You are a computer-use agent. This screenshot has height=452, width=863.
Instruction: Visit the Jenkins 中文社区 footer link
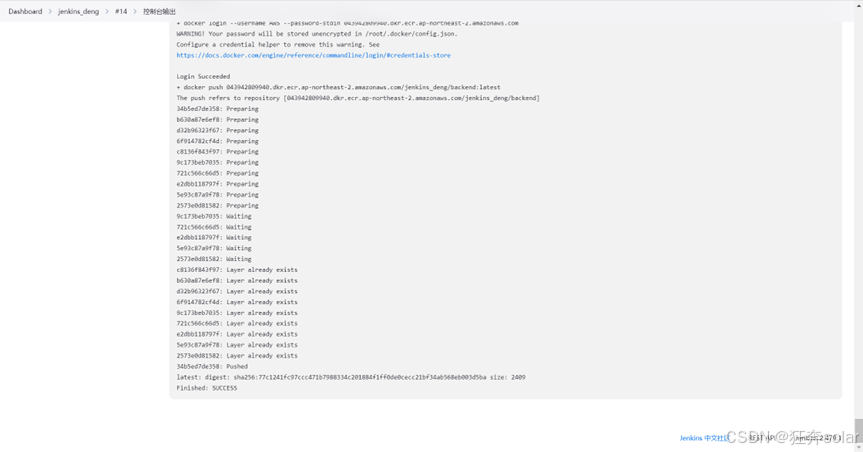pos(704,438)
